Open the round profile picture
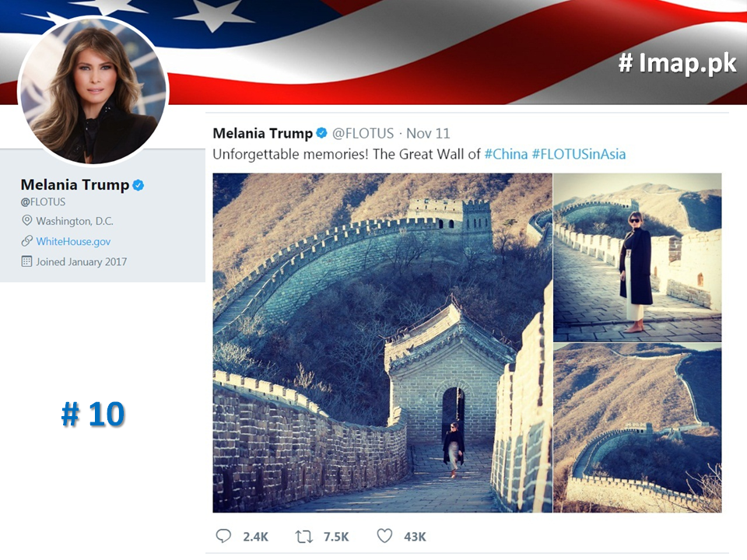Screen dimensions: 747x560 pos(93,90)
